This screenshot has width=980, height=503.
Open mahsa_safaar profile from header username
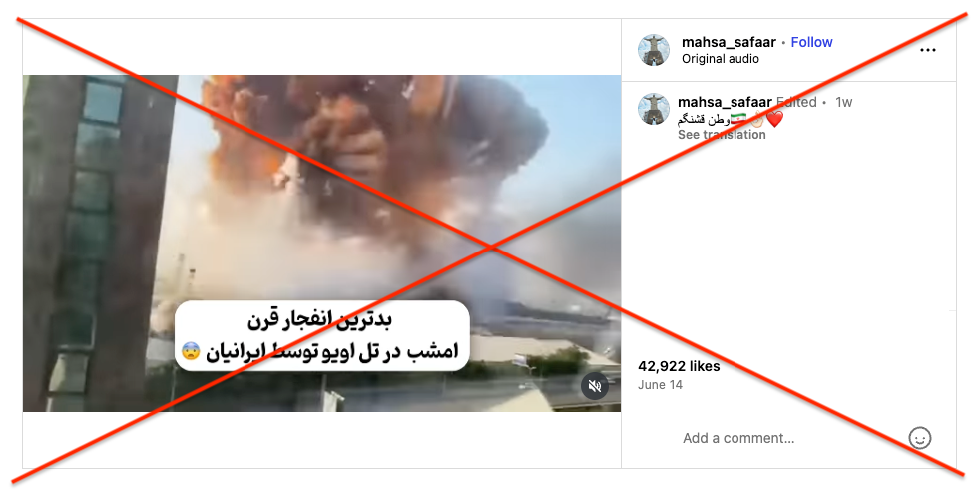point(729,42)
